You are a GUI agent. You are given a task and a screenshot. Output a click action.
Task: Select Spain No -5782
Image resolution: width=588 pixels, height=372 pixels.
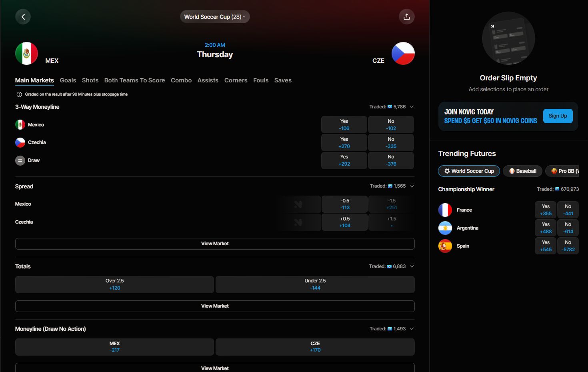pos(568,246)
